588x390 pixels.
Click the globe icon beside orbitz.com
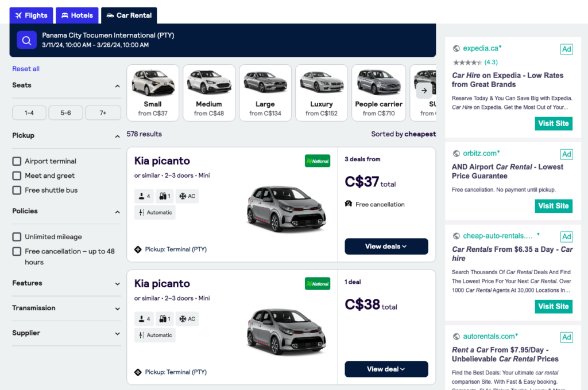pyautogui.click(x=457, y=154)
